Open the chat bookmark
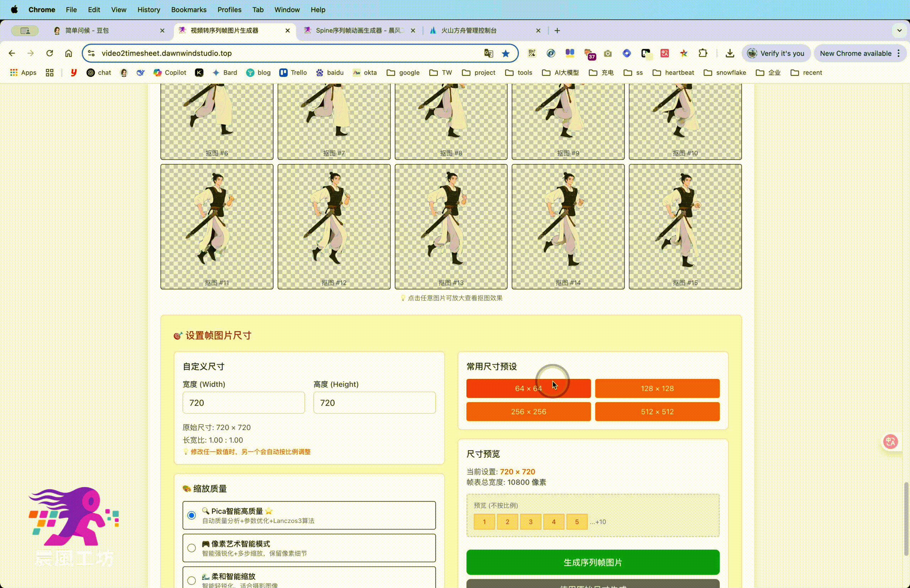910x588 pixels. [x=99, y=73]
